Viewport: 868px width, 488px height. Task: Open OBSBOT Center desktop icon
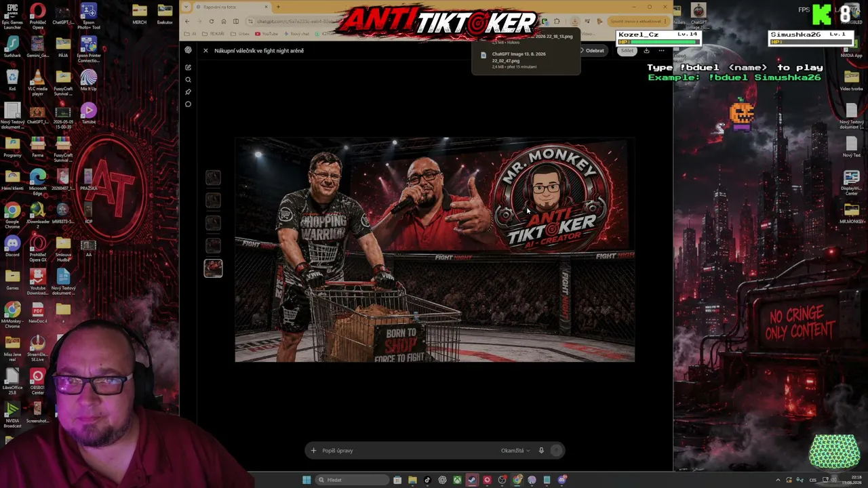click(x=38, y=382)
